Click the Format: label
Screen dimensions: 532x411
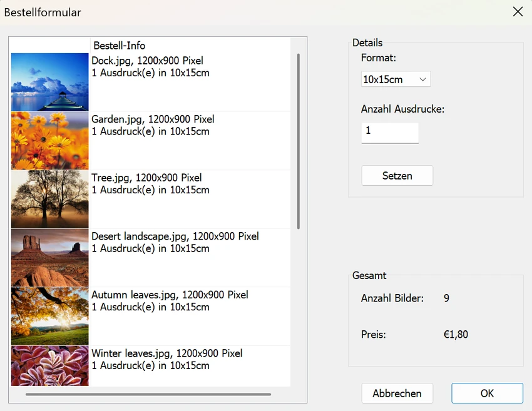coord(379,58)
